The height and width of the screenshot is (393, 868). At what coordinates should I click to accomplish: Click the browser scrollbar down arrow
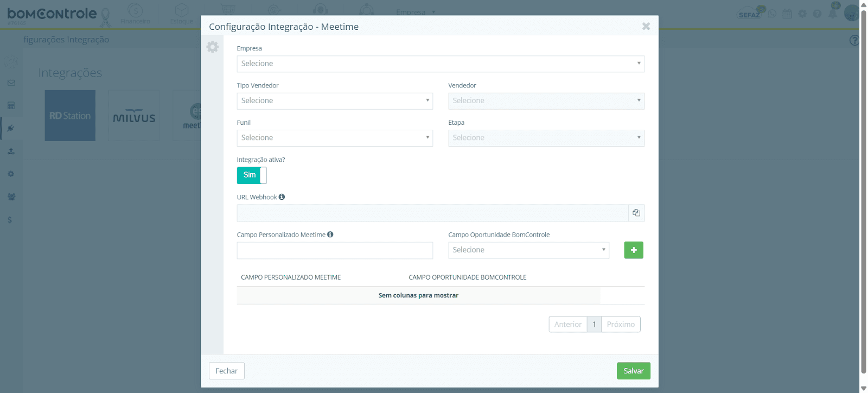pos(863,389)
